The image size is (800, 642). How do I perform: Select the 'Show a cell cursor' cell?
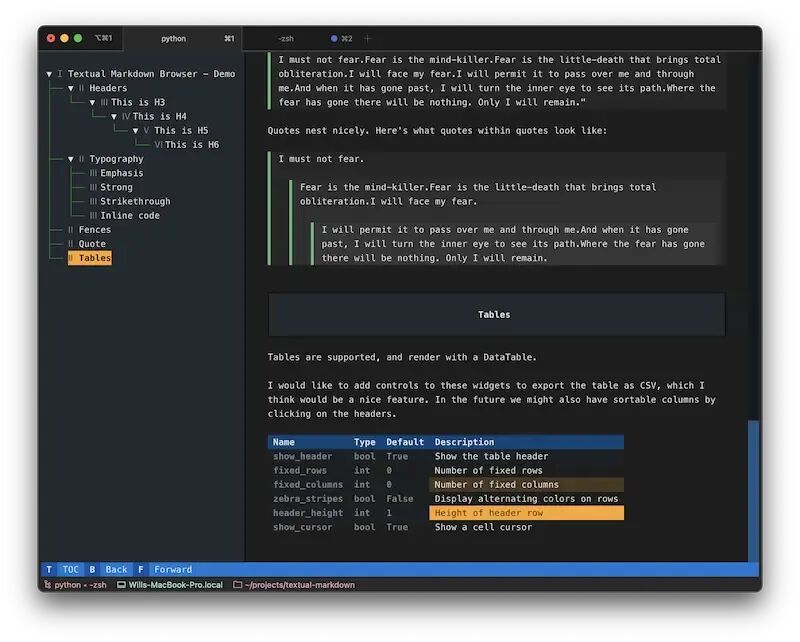pyautogui.click(x=483, y=527)
